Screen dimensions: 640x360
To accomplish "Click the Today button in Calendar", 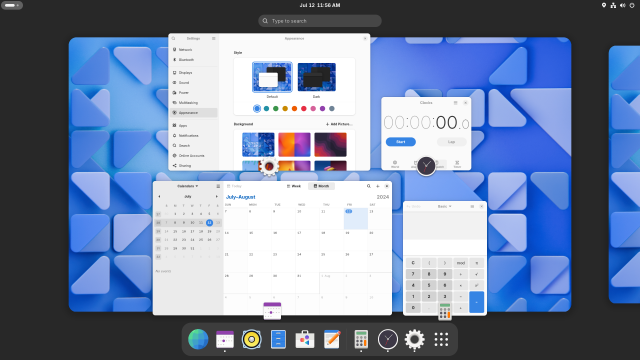I will tap(234, 186).
